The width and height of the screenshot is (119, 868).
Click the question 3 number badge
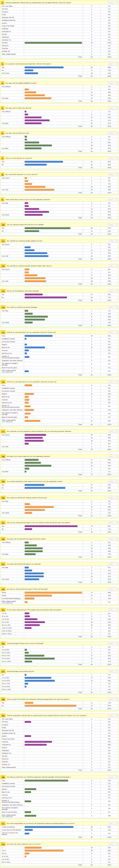tap(3, 64)
